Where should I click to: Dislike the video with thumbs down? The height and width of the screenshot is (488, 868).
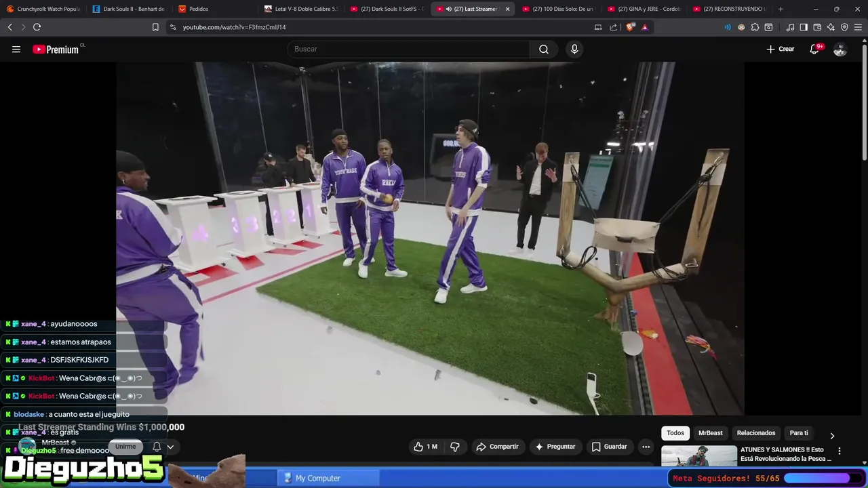click(x=455, y=447)
